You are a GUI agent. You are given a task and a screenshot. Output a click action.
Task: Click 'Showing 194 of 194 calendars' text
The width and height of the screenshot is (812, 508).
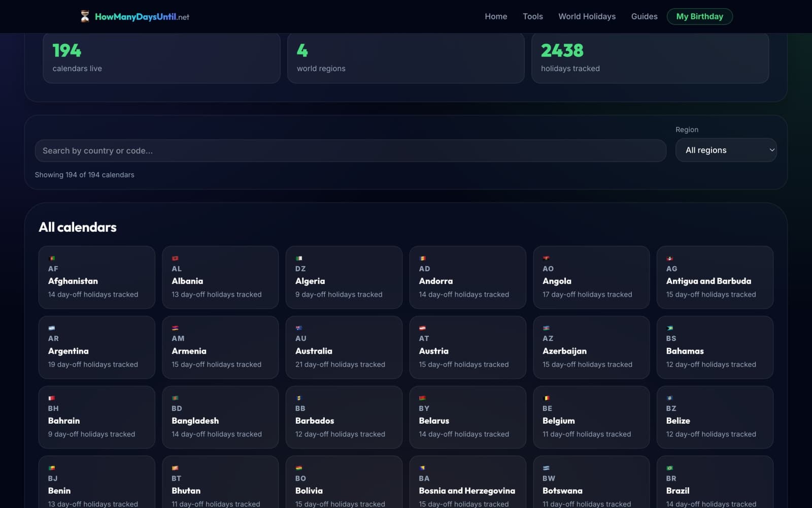[x=84, y=175]
